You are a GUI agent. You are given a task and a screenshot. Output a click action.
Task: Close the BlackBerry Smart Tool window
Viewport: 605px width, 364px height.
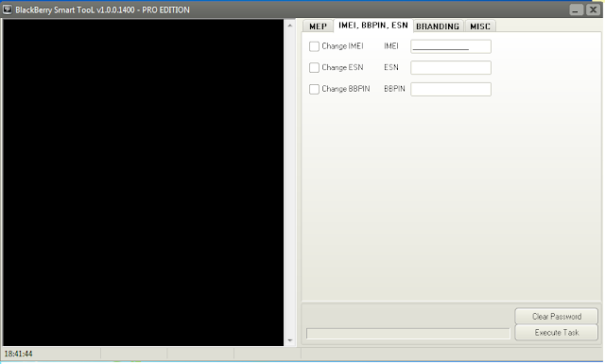click(x=593, y=9)
